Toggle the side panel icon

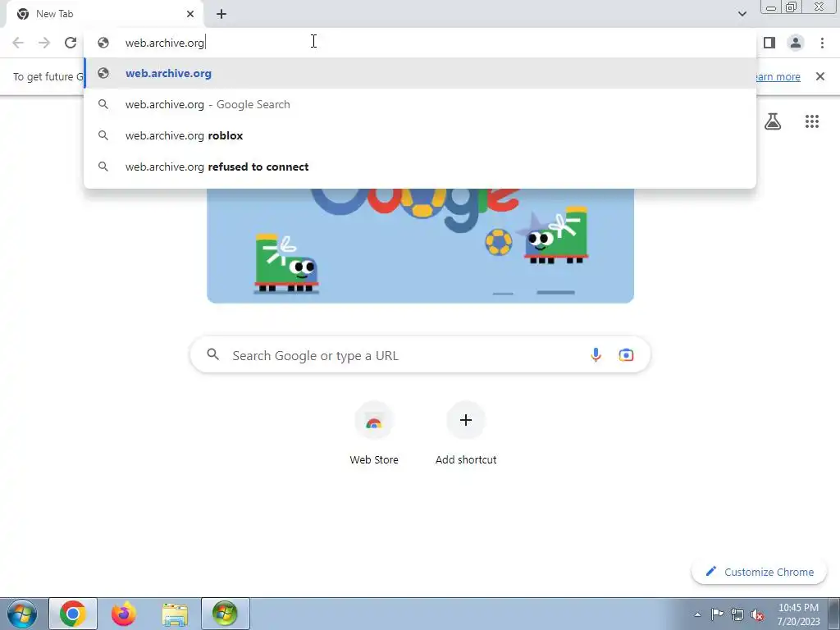click(x=769, y=43)
